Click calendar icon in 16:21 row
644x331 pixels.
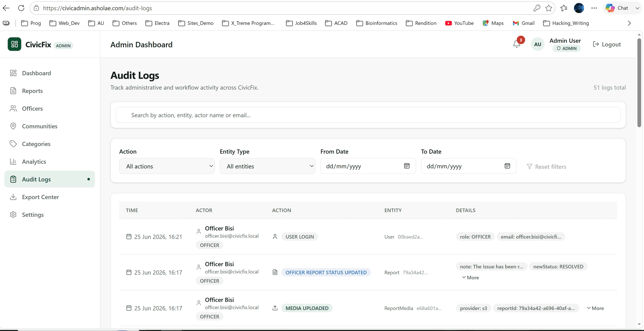coord(129,237)
